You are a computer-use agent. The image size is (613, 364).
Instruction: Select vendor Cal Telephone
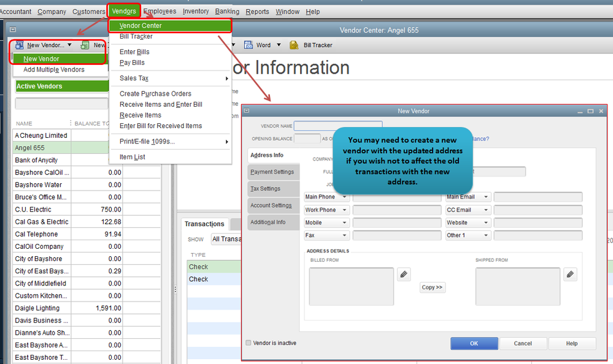click(x=36, y=234)
